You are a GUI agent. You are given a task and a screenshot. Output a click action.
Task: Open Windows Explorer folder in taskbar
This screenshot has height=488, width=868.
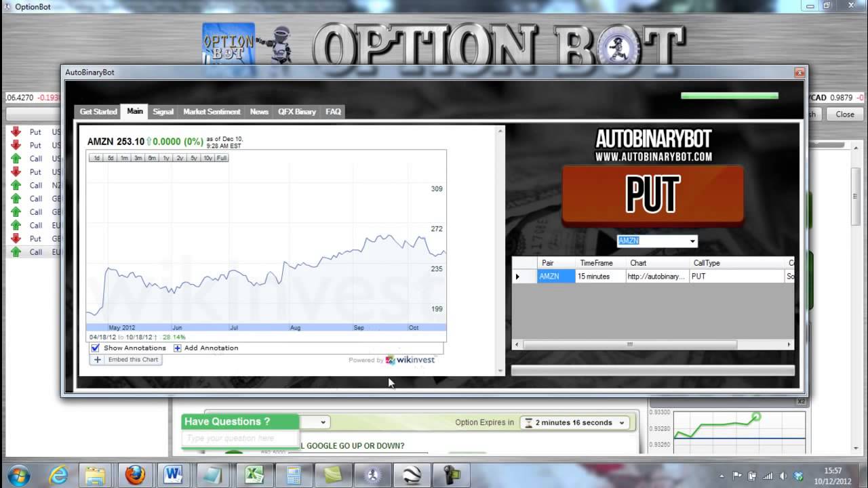[x=95, y=474]
